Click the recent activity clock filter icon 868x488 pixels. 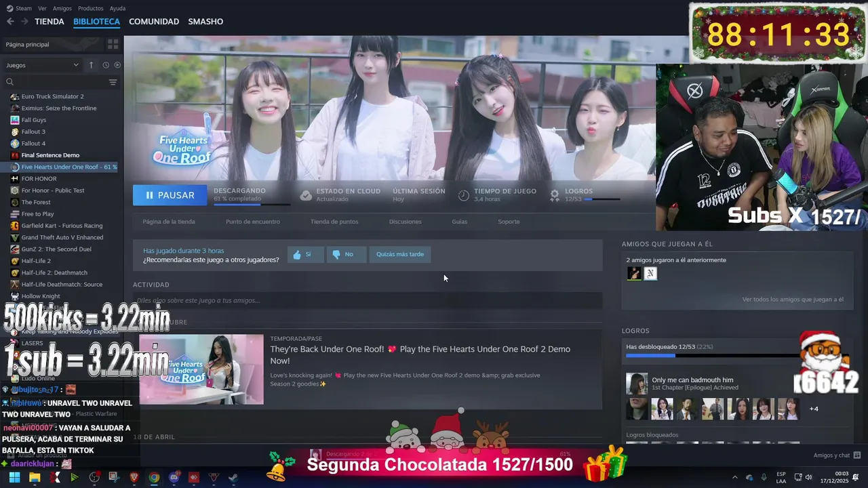pyautogui.click(x=106, y=65)
